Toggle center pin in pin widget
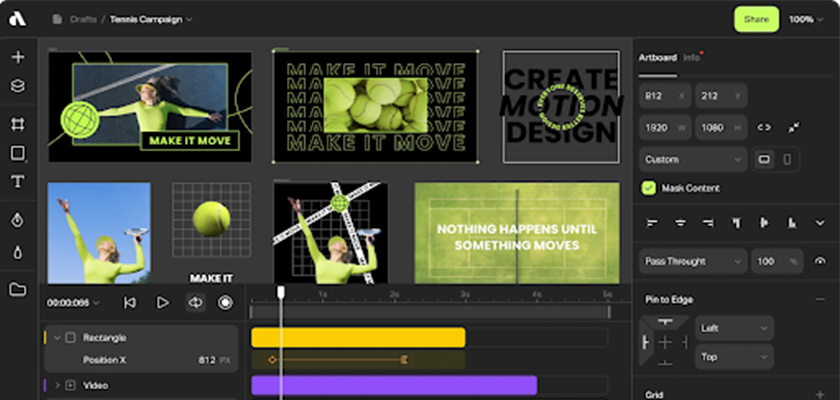The width and height of the screenshot is (840, 400). click(665, 342)
